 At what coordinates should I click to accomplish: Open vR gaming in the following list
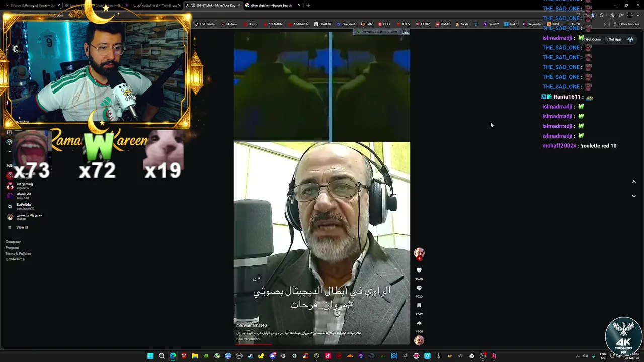21,186
